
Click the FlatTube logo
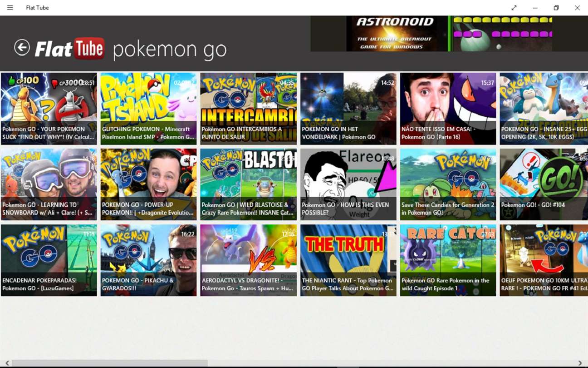click(x=70, y=49)
